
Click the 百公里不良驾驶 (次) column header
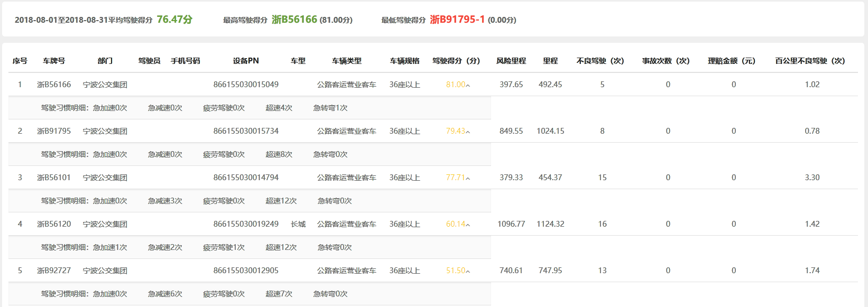809,61
